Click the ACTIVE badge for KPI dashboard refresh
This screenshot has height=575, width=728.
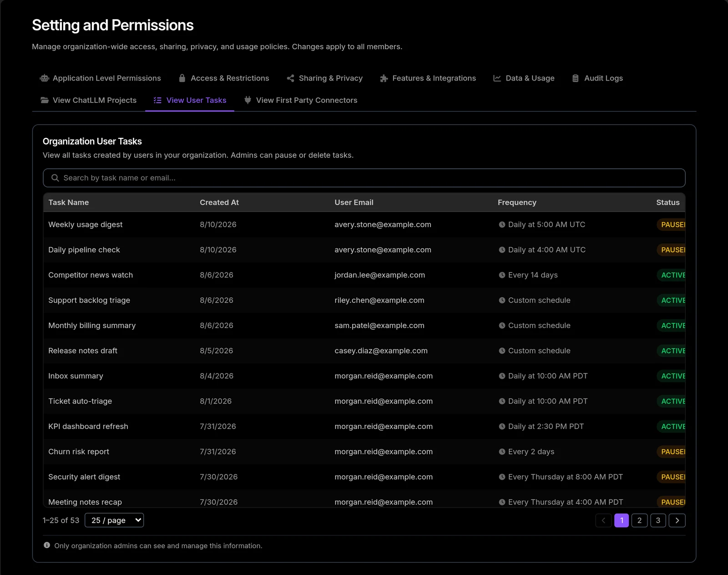point(671,427)
